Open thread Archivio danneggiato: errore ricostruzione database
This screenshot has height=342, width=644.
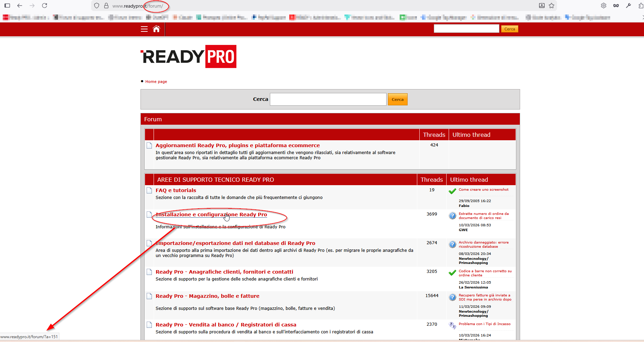click(484, 245)
